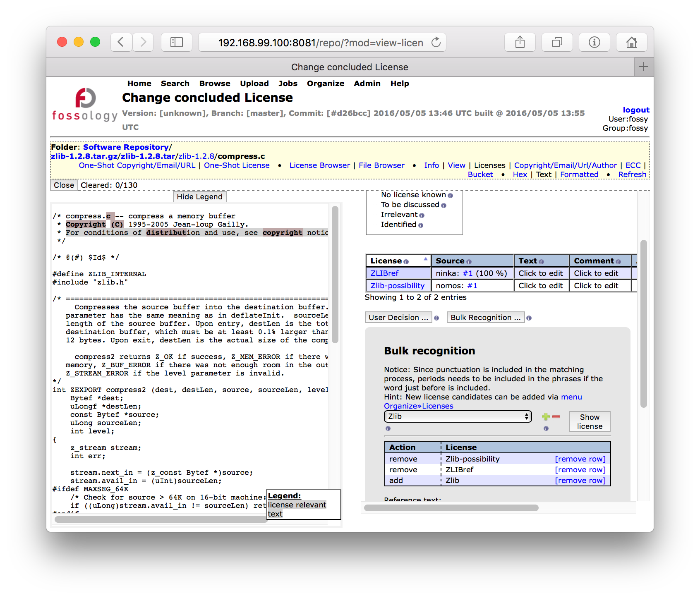The width and height of the screenshot is (700, 598).
Task: Show all tabs overview icon
Action: 557,42
